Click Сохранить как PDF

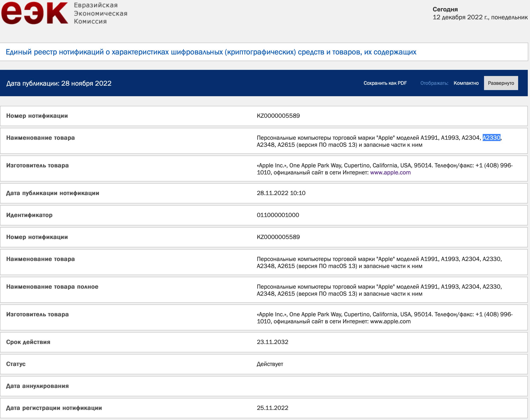pos(385,83)
